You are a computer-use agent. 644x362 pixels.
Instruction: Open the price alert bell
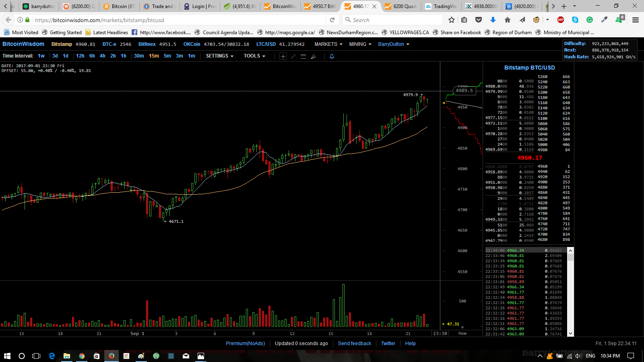point(332,56)
